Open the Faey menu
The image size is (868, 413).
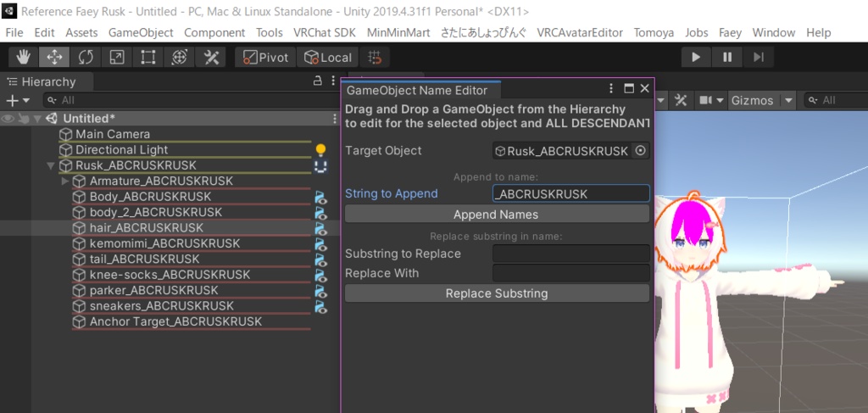coord(730,33)
